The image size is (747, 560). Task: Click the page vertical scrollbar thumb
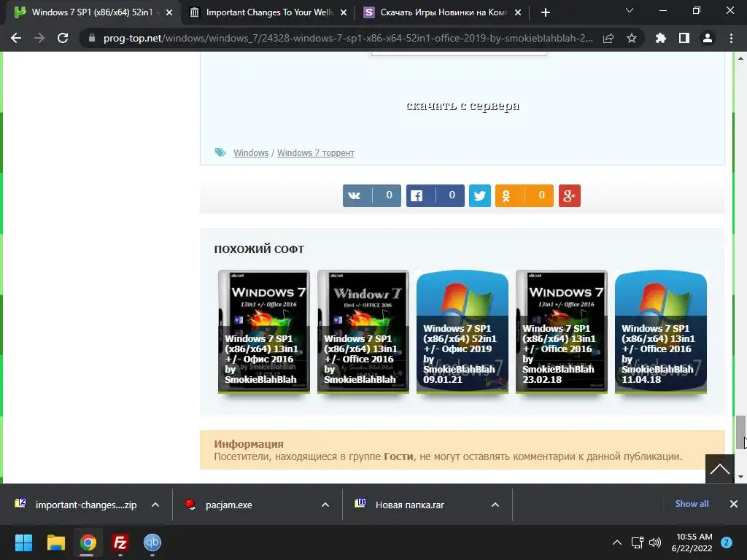[740, 432]
